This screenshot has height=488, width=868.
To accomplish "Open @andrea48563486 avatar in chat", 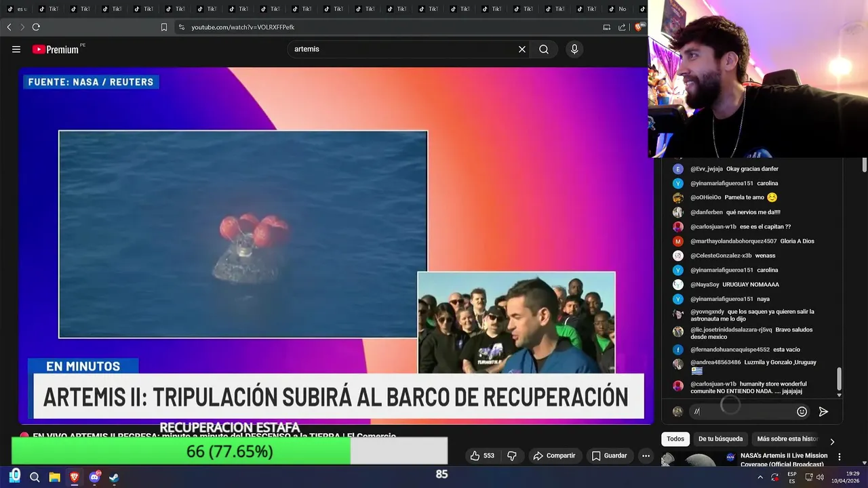I will pos(677,364).
